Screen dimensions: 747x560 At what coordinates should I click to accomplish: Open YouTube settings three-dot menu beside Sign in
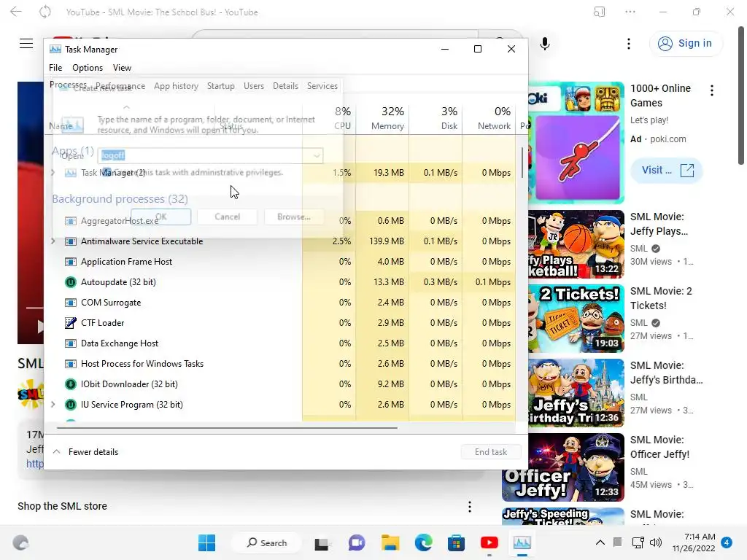629,44
